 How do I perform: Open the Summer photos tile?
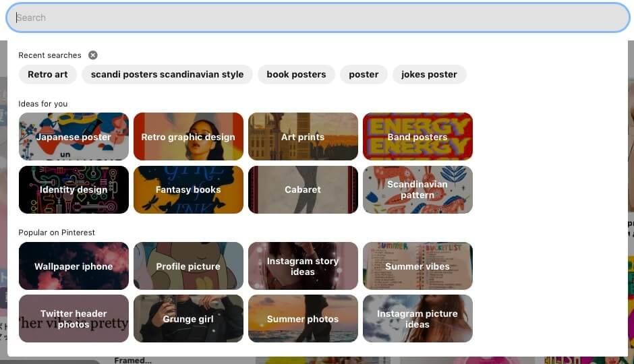click(x=304, y=318)
